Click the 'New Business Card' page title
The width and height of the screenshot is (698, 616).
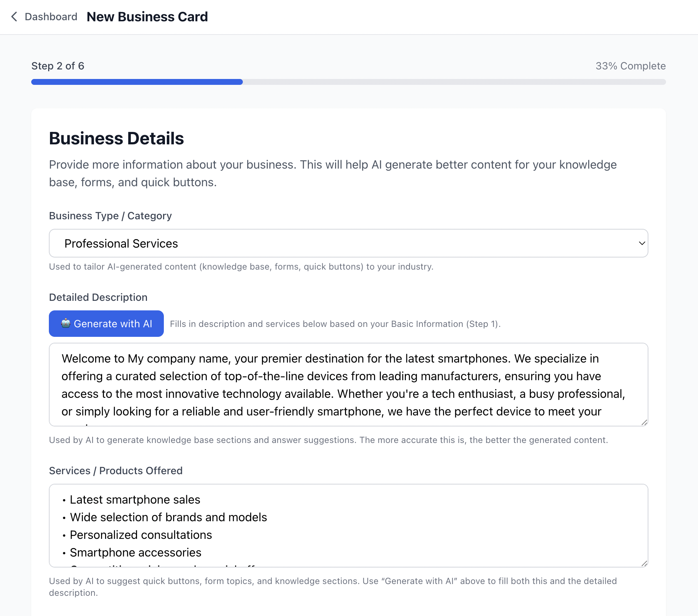[x=147, y=17]
